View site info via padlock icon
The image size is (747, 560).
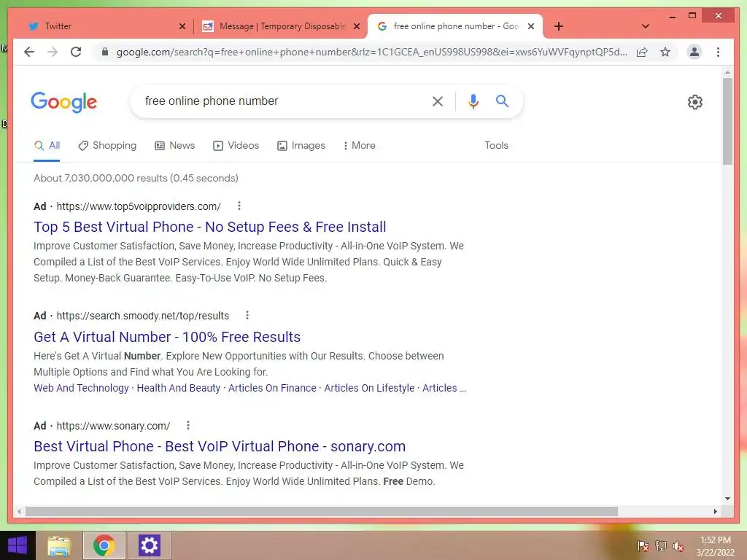[x=104, y=52]
